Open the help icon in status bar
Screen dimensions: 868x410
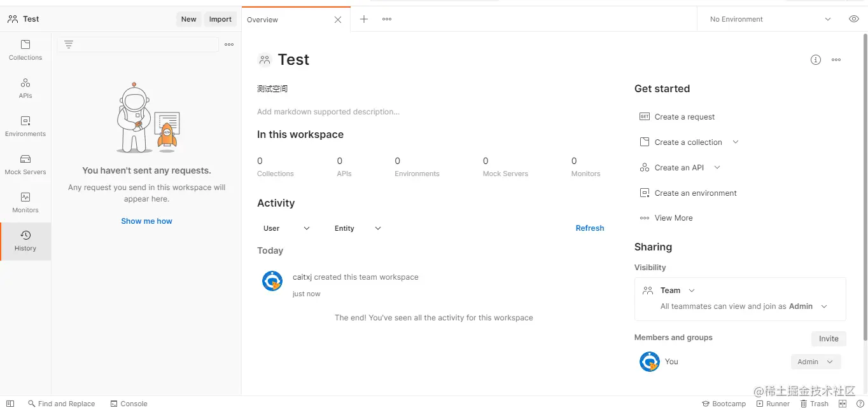(860, 404)
